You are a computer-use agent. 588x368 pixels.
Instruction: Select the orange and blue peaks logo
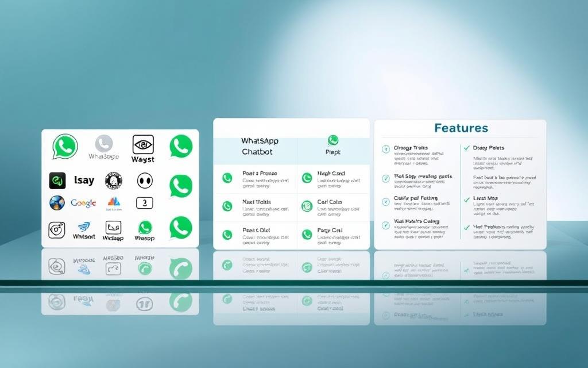pos(114,202)
